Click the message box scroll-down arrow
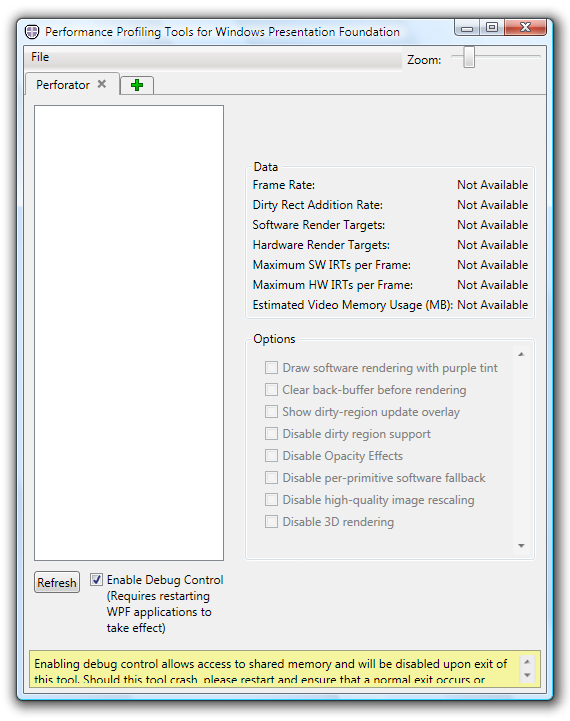Screen dimensions: 570x721 click(527, 675)
